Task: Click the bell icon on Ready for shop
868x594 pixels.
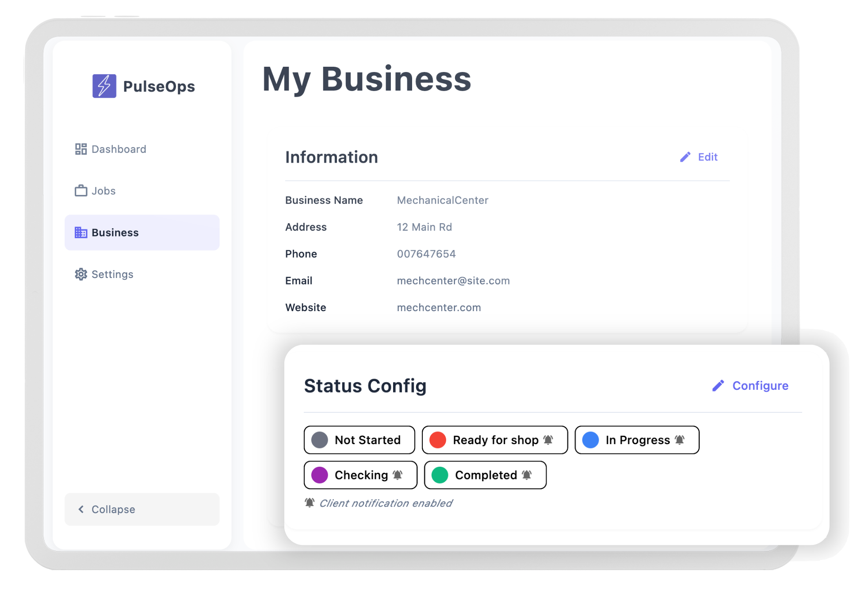Action: (x=548, y=440)
